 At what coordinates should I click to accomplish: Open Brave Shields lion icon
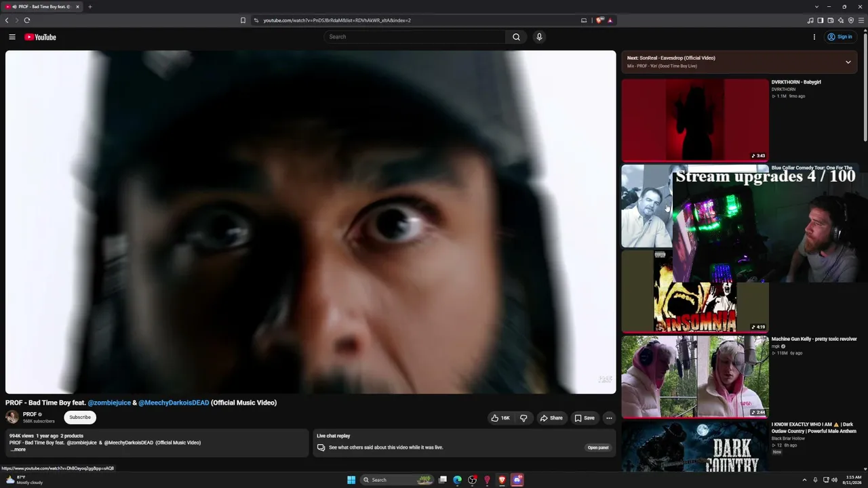[599, 20]
